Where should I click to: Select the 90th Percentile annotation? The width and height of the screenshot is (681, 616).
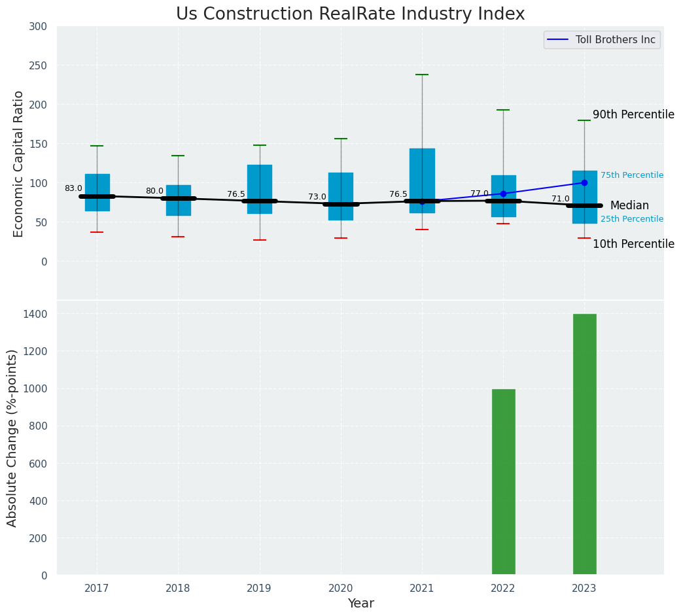(633, 115)
